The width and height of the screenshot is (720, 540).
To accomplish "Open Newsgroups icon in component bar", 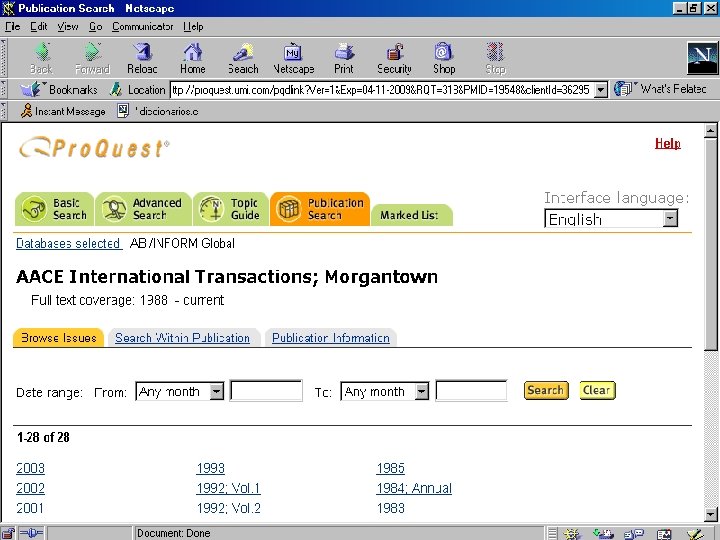I will pos(634,534).
